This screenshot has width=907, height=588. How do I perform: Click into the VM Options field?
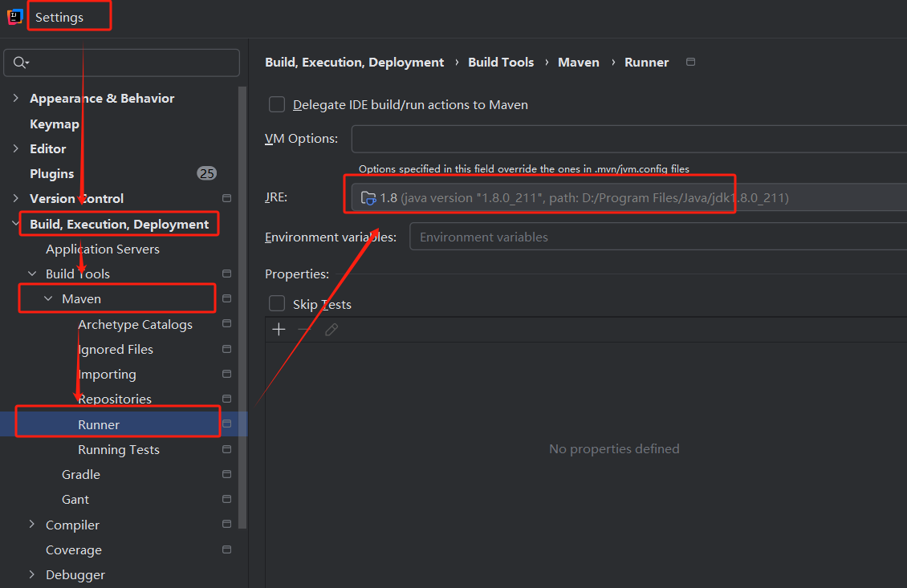(628, 139)
